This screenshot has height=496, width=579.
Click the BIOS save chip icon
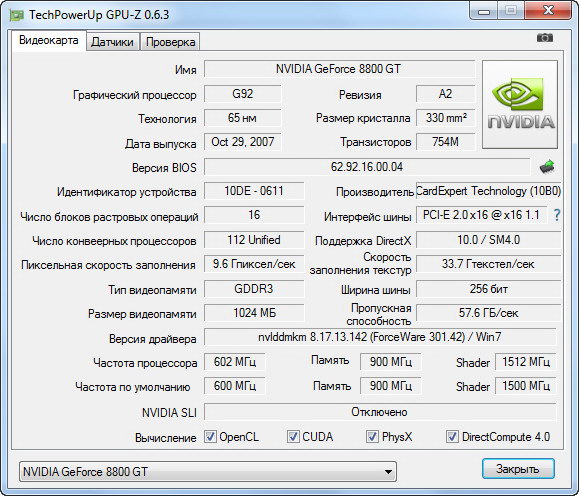[x=547, y=167]
